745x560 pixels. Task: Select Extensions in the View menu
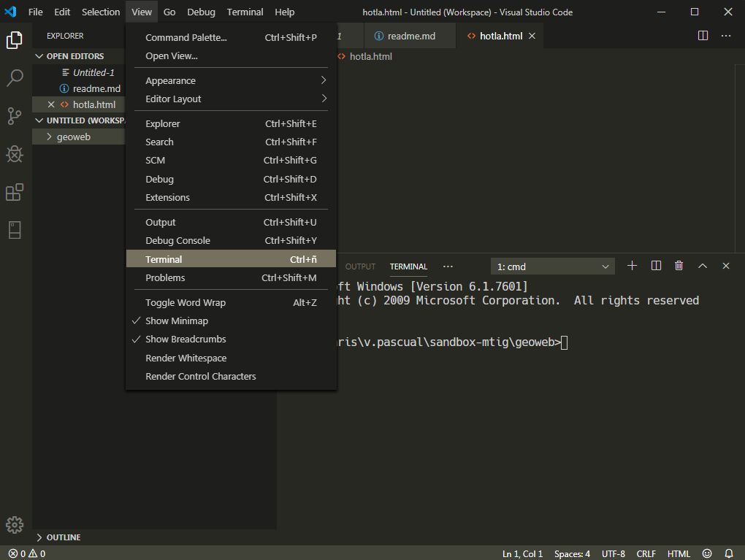pos(231,198)
